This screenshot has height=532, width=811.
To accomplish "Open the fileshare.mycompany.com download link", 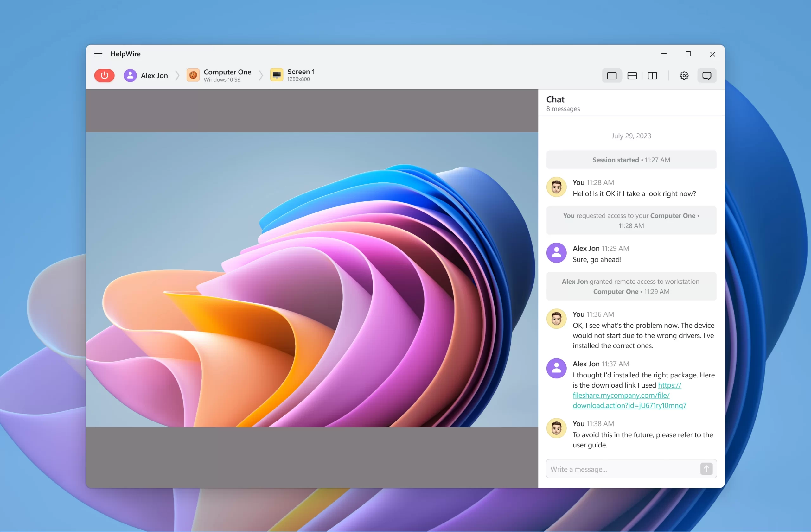I will point(629,395).
